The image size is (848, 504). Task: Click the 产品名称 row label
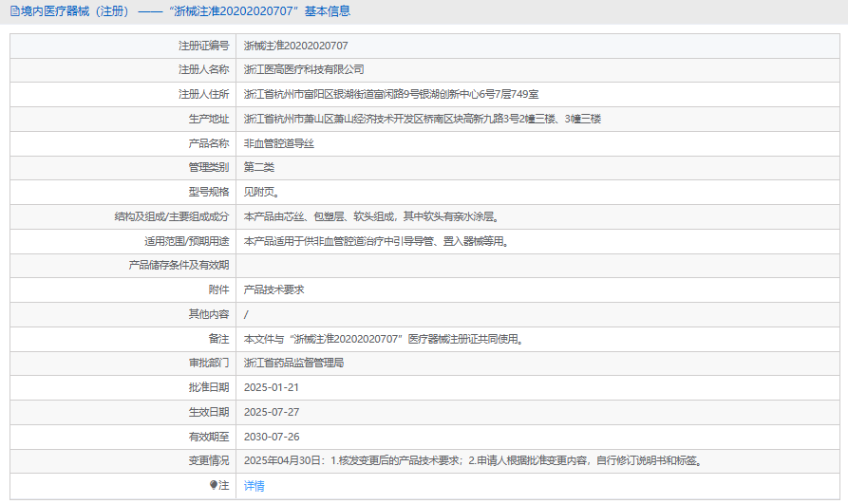tap(209, 143)
